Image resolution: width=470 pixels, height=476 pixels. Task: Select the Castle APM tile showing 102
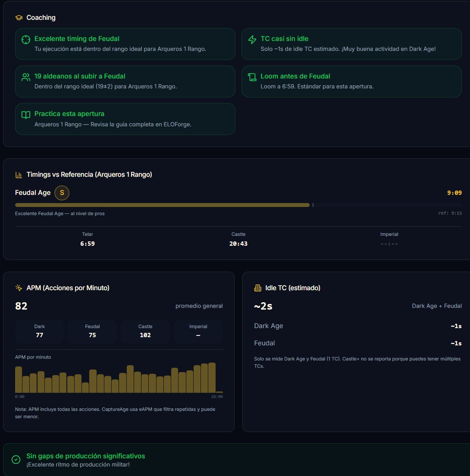coord(145,331)
